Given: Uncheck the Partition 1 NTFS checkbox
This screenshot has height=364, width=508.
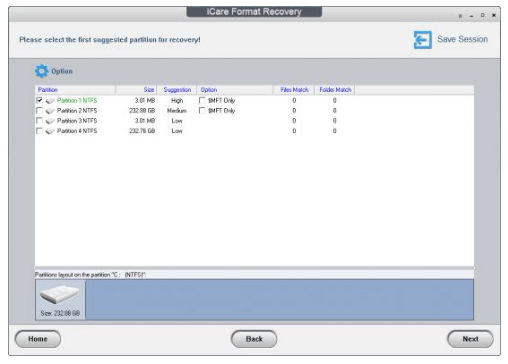Looking at the screenshot, I should point(39,100).
